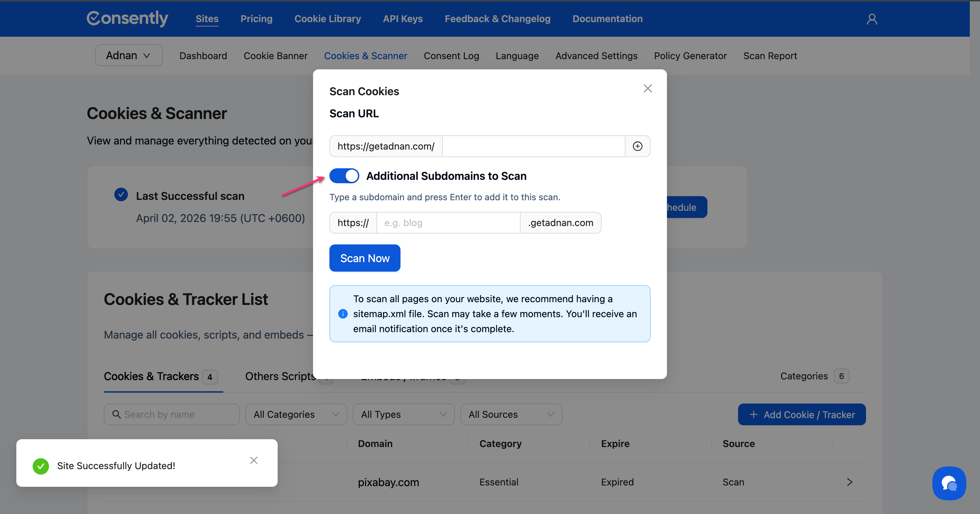Close the Scan Cookies dialog
The width and height of the screenshot is (980, 514).
tap(648, 89)
